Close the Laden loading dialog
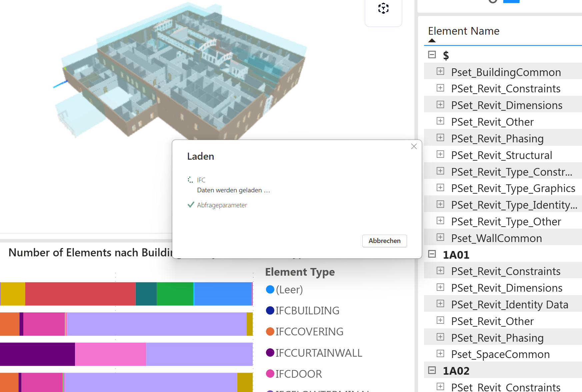 pos(414,146)
